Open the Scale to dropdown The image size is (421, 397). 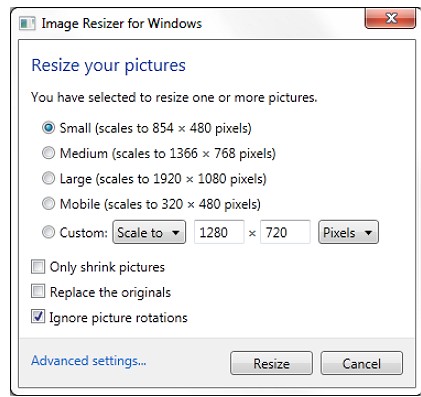click(x=149, y=232)
